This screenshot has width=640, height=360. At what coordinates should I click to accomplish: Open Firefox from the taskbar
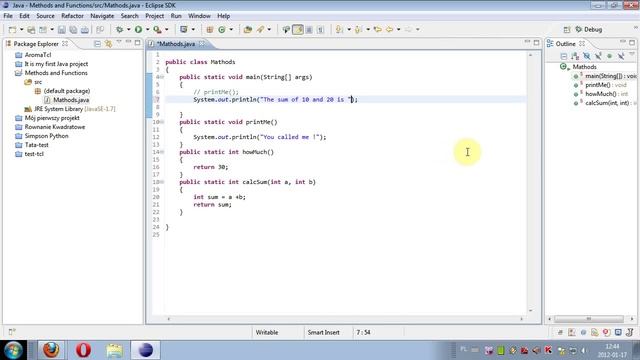click(x=51, y=350)
